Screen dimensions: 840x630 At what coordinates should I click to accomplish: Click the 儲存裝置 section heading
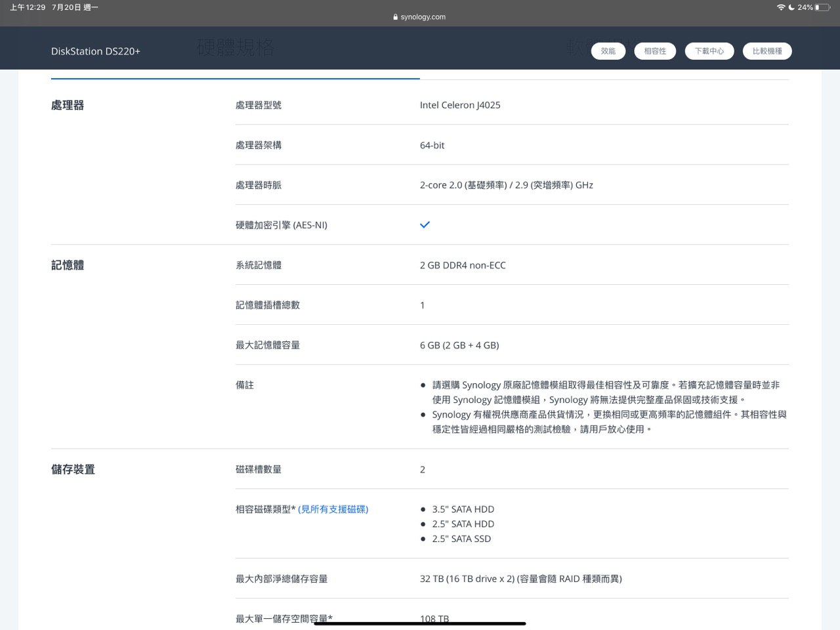[73, 469]
